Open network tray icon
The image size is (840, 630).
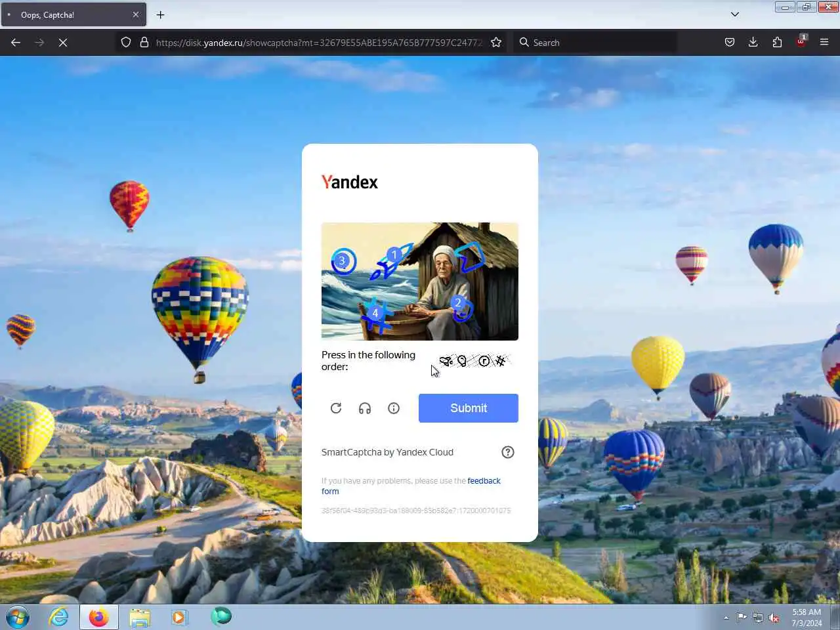point(758,618)
